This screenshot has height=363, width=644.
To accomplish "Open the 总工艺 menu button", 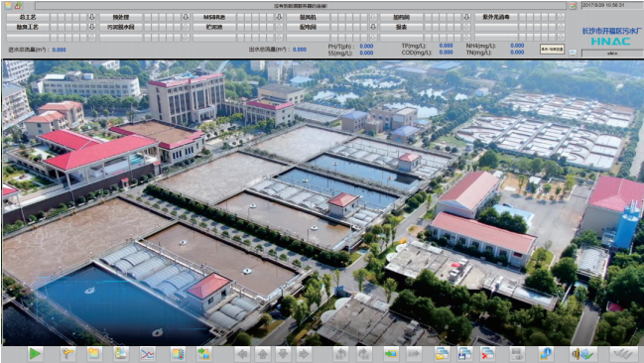I will [x=28, y=17].
